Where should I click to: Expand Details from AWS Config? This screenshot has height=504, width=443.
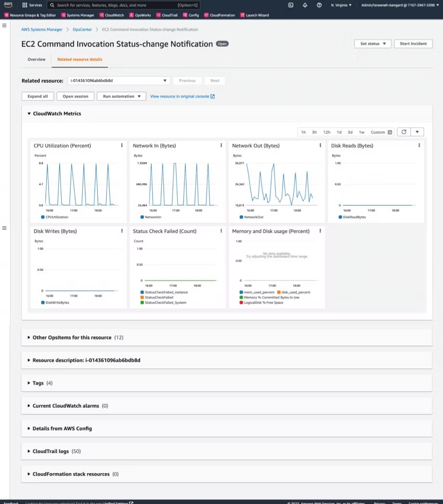(29, 428)
